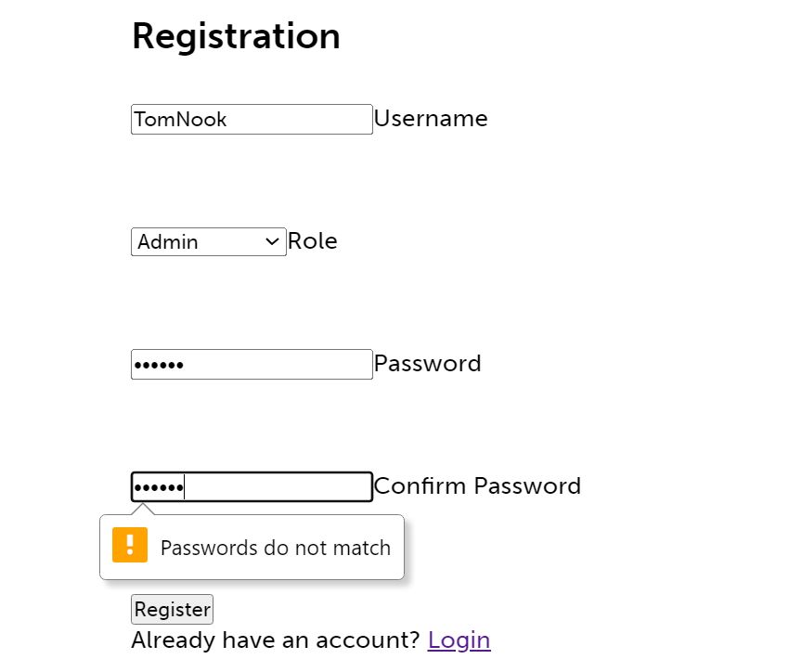Click the masked dots in Password field
The width and height of the screenshot is (789, 672).
click(159, 365)
